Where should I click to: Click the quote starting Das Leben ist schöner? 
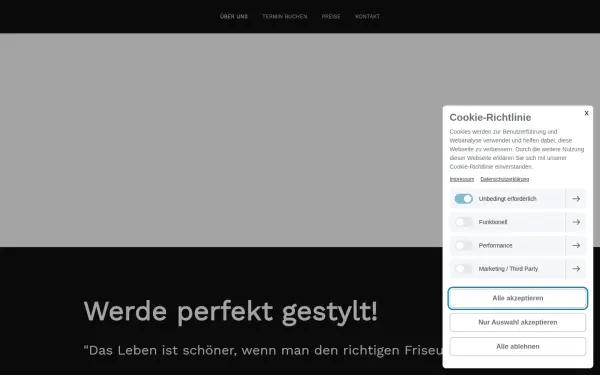point(263,350)
